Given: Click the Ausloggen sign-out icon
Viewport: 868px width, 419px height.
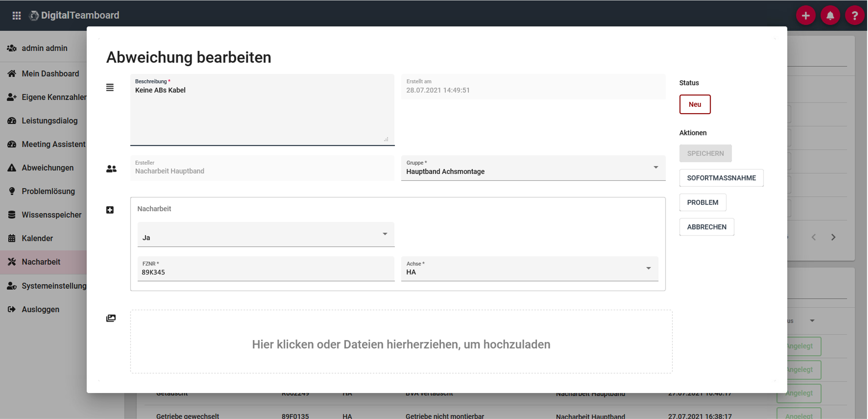Looking at the screenshot, I should 12,309.
